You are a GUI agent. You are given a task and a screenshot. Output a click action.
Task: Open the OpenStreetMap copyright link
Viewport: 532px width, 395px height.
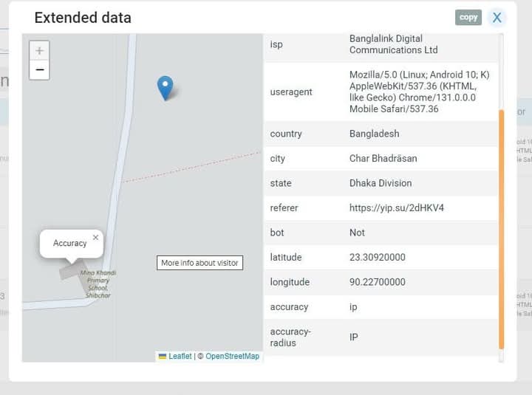pos(233,356)
